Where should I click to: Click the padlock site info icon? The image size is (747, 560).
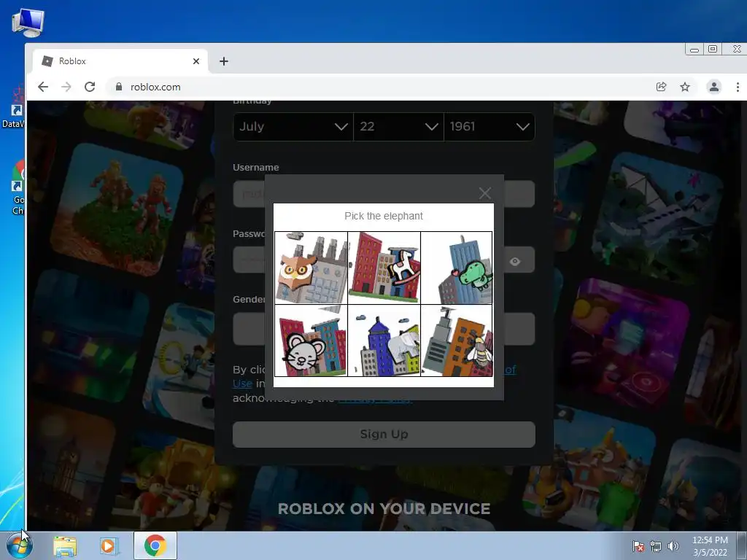tap(119, 87)
